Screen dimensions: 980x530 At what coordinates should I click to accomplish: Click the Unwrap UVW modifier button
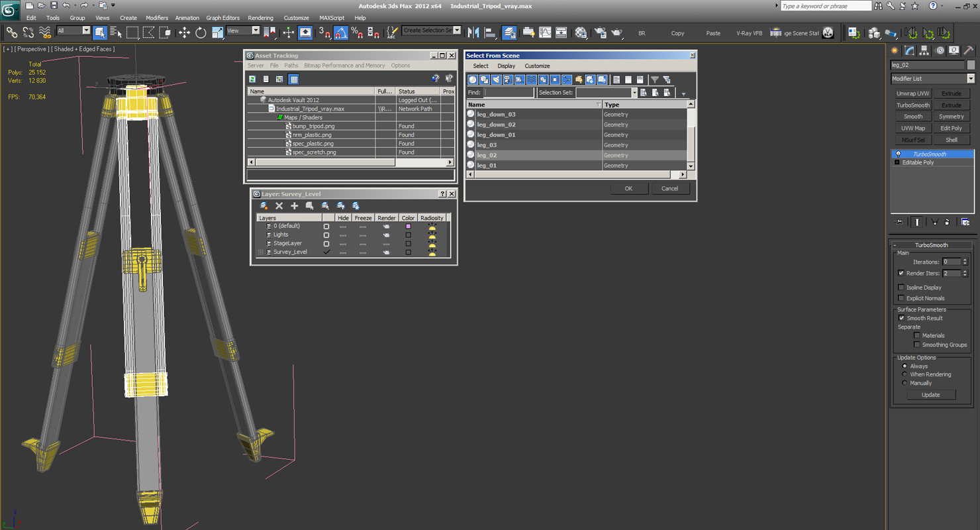click(x=913, y=93)
